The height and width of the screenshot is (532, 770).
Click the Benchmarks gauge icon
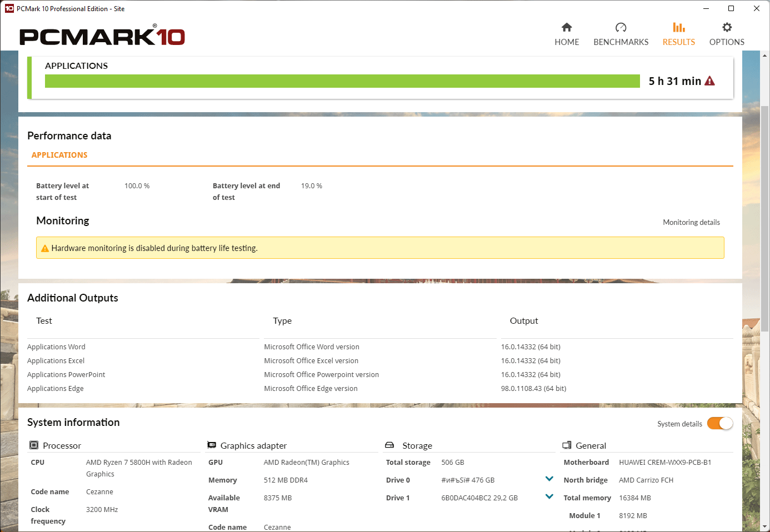tap(621, 27)
